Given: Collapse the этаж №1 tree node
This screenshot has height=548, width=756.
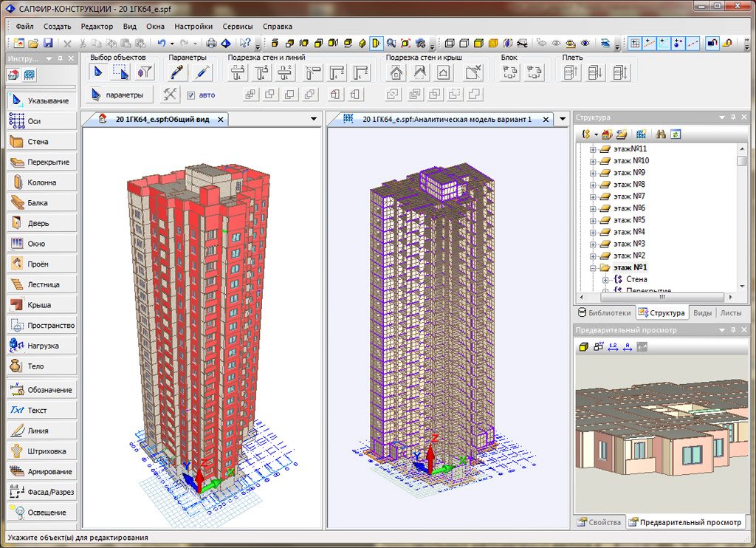Looking at the screenshot, I should [x=592, y=267].
